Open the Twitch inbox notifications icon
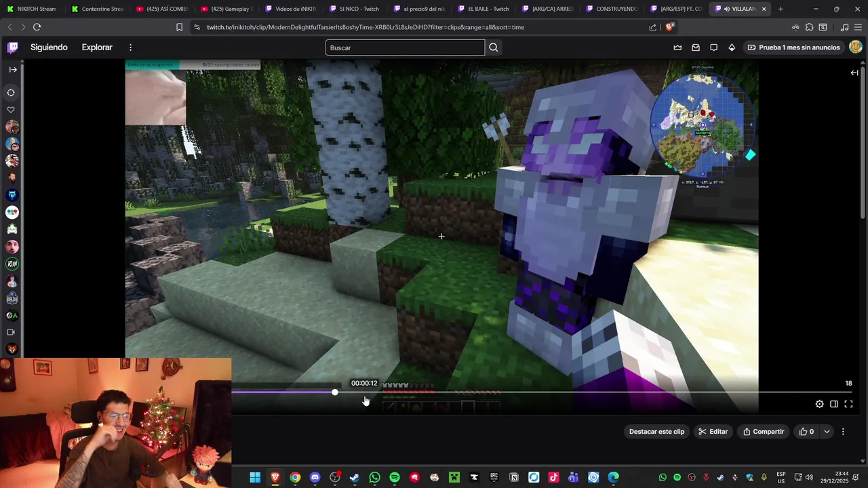This screenshot has width=868, height=488. click(x=696, y=47)
